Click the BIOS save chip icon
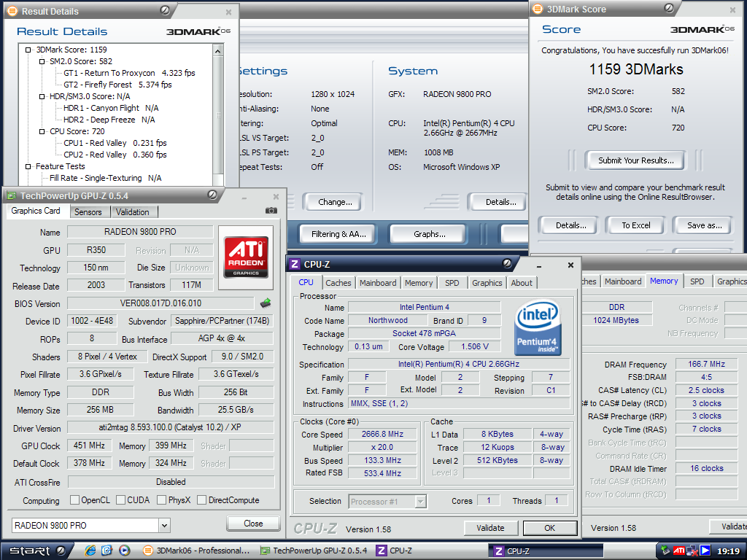Image resolution: width=747 pixels, height=560 pixels. 266,303
